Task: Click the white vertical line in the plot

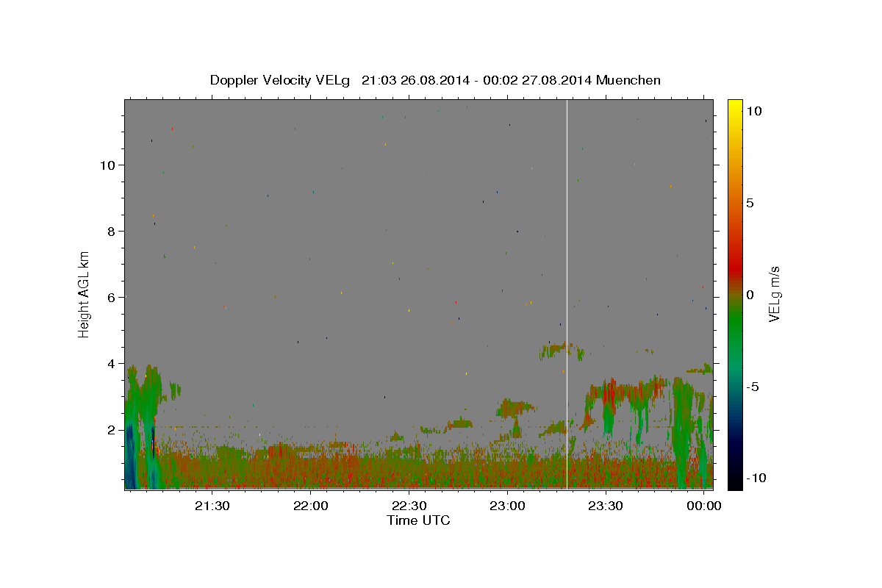Action: pos(567,294)
